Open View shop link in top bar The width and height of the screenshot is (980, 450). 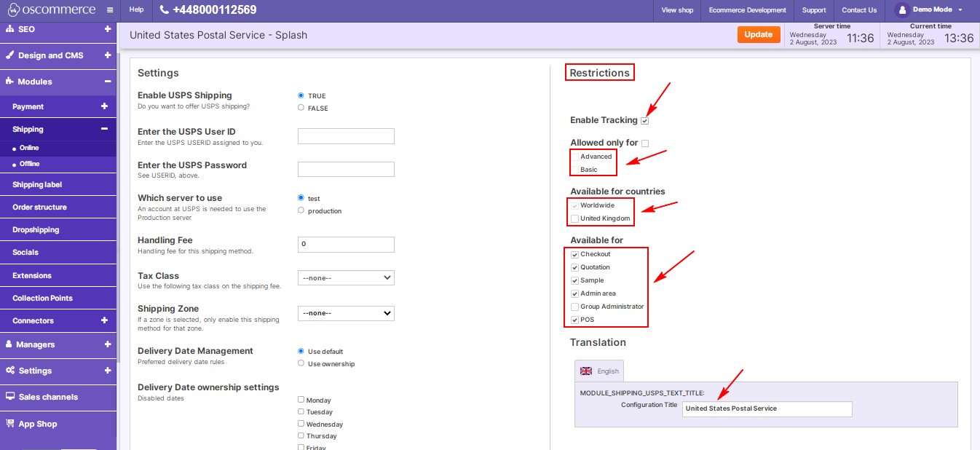click(677, 10)
